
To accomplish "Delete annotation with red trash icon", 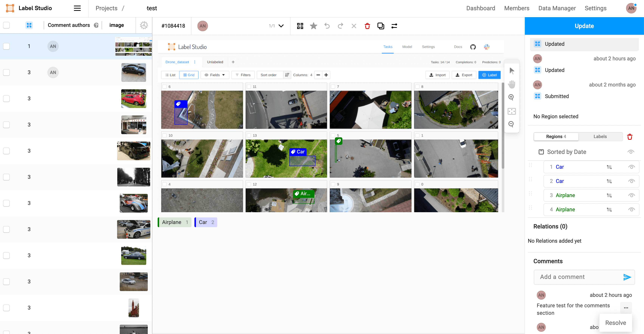I will [x=367, y=26].
